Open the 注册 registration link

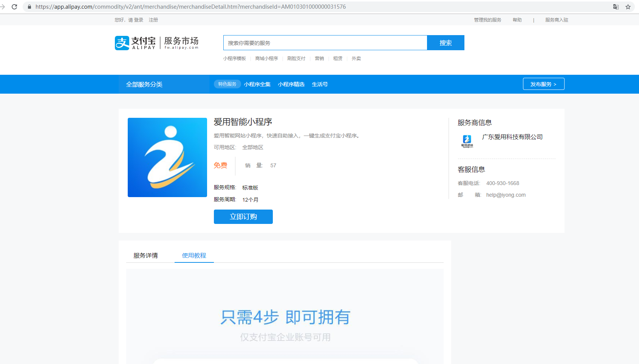click(x=153, y=20)
